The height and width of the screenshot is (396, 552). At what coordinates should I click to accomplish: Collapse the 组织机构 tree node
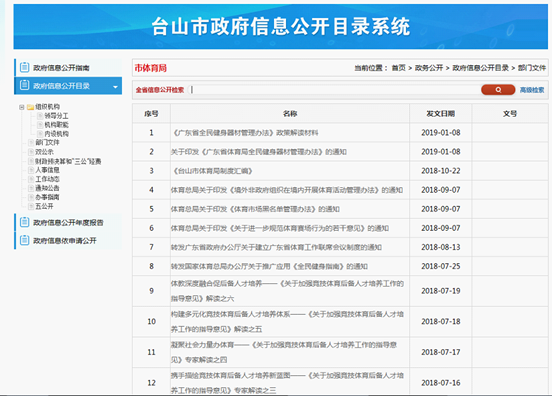(22, 107)
